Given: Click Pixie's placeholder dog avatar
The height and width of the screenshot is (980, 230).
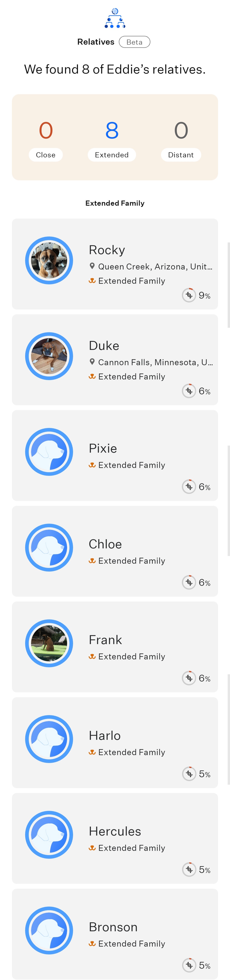Looking at the screenshot, I should [x=49, y=452].
